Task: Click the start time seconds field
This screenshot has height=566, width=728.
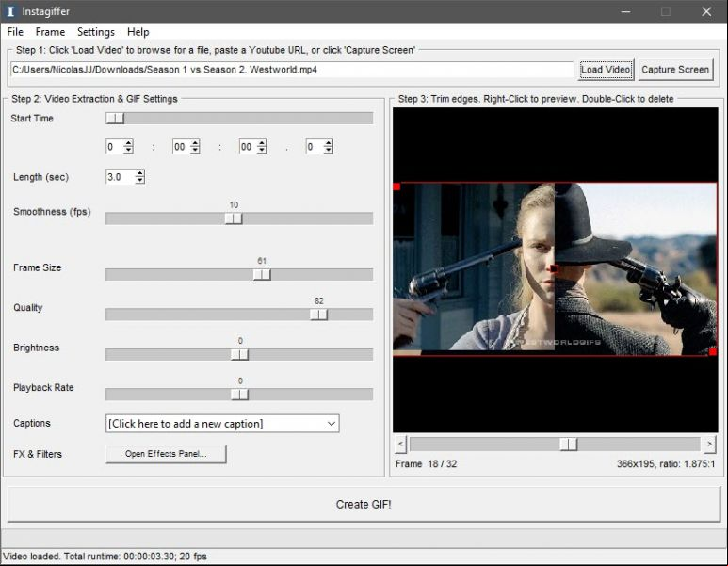Action: pos(248,147)
